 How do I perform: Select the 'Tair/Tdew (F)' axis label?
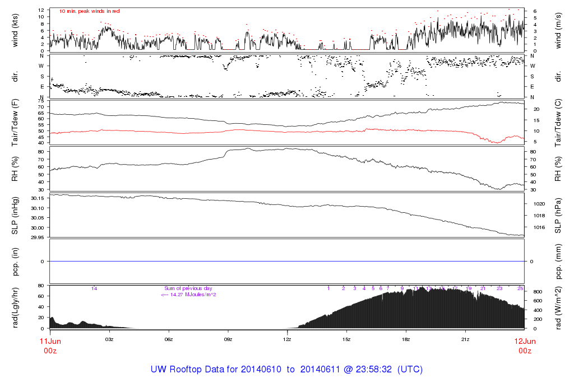tap(16, 122)
